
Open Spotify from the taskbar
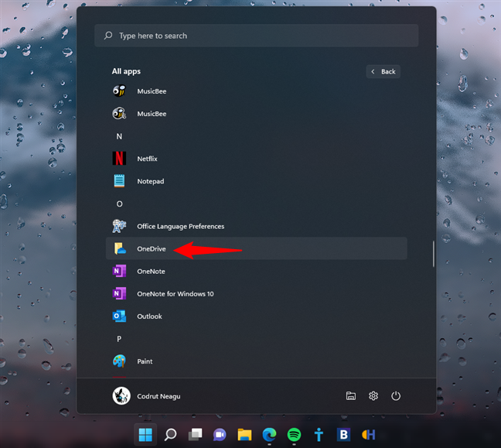pos(294,435)
